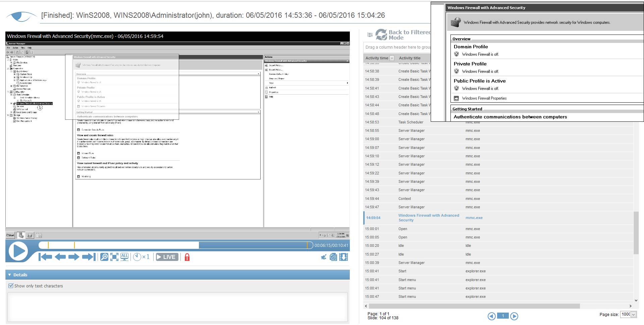This screenshot has width=644, height=325.
Task: Click Windows Firewall Properties link in zoomed preview
Action: 484,98
